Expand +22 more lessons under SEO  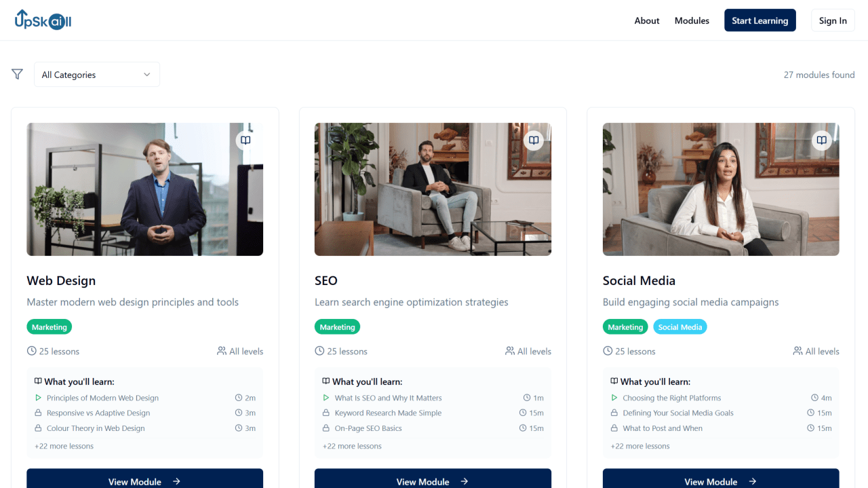click(352, 446)
